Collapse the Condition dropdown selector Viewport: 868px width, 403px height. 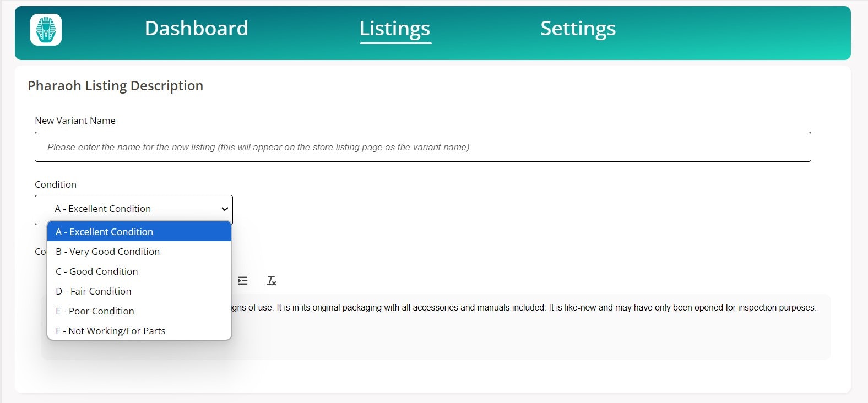[x=134, y=209]
